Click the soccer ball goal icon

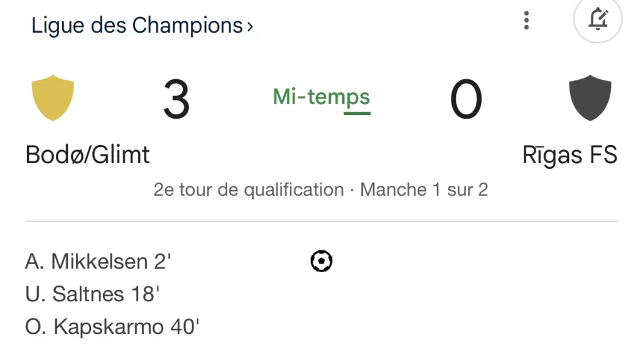[x=321, y=260]
